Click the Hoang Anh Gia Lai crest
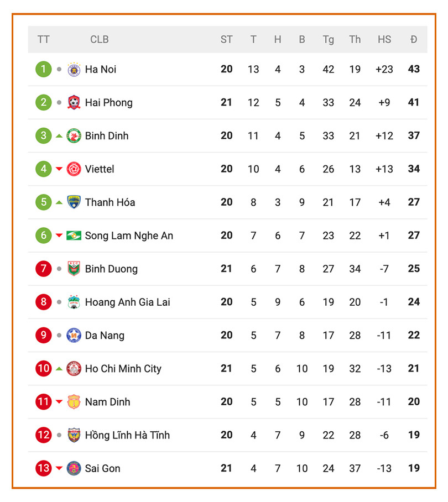 [74, 302]
